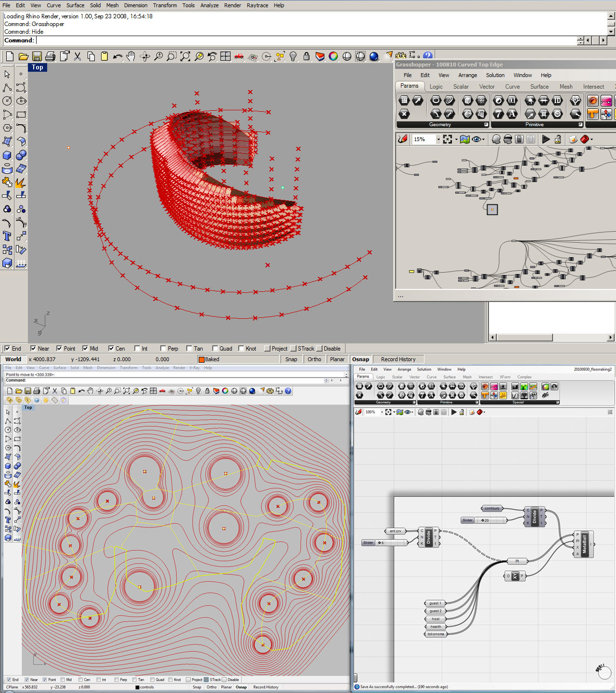Click the Brep box icon in upper Grasshopper Geometry panel
Image resolution: width=616 pixels, height=693 pixels.
(x=467, y=100)
